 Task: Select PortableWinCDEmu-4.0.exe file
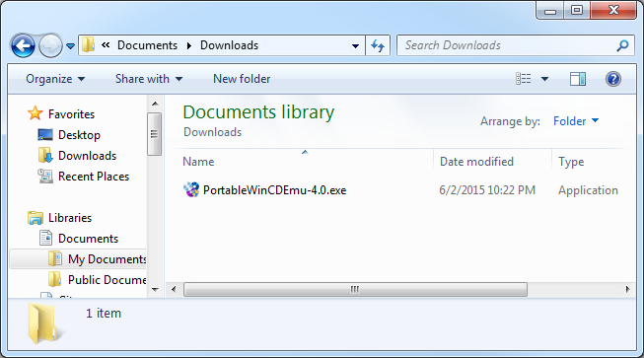(274, 190)
